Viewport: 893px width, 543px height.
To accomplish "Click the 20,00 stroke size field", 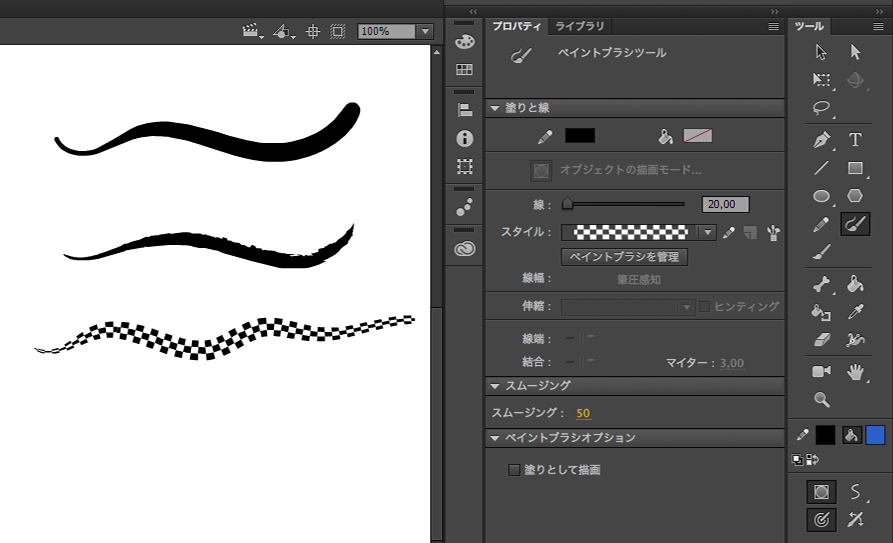I will [726, 204].
